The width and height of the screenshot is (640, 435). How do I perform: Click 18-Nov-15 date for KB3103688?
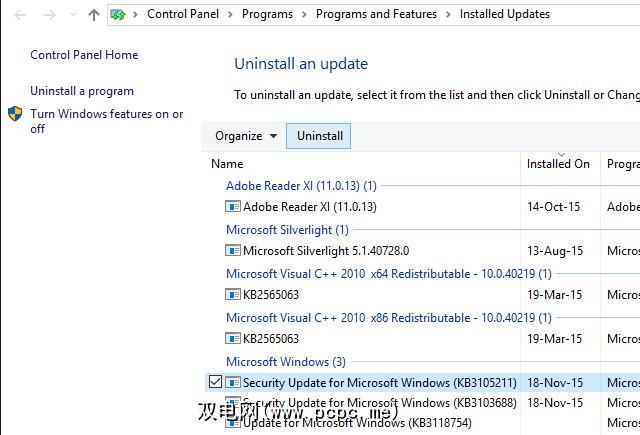point(555,403)
